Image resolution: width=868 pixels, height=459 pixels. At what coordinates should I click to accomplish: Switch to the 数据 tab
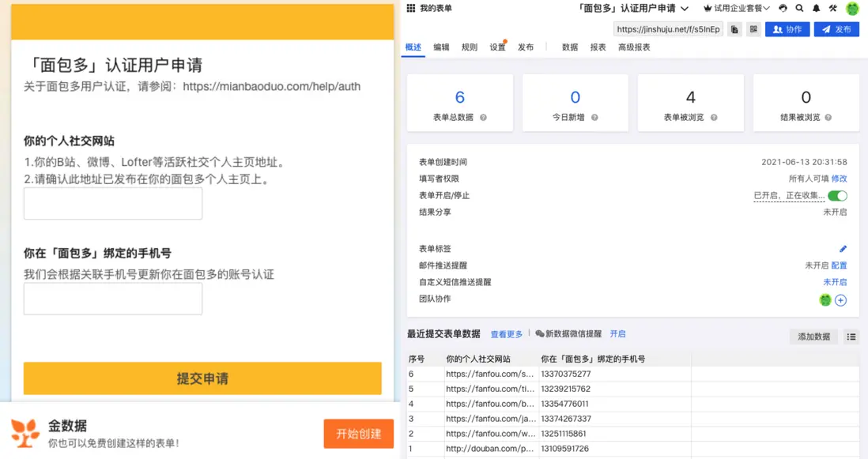click(571, 47)
